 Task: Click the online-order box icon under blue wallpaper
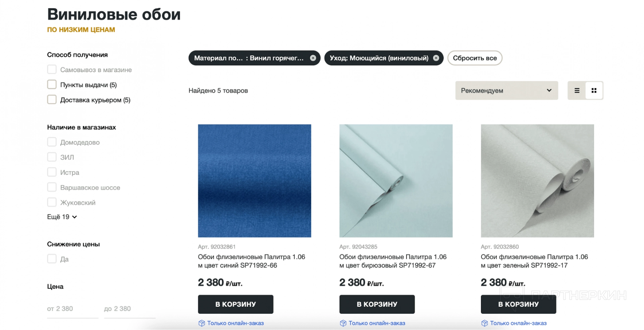point(202,323)
